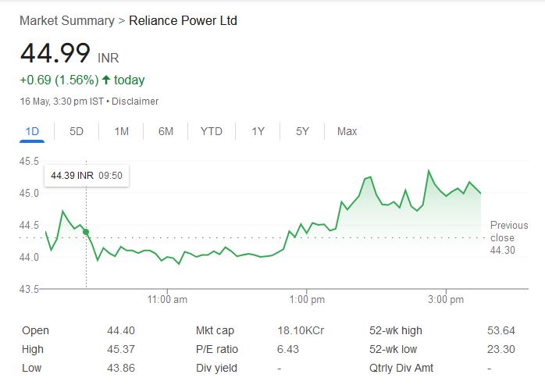The width and height of the screenshot is (545, 392).
Task: Click the 52-wk low value 23.30
Action: coord(500,349)
